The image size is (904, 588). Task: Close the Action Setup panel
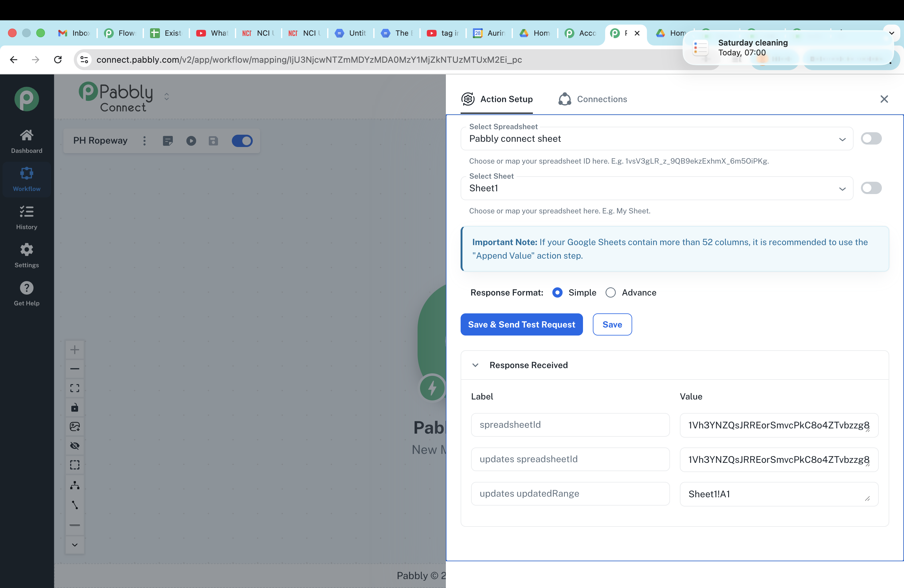884,99
